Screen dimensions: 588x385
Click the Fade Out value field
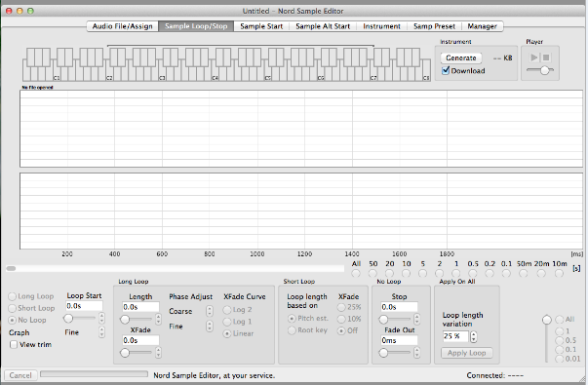pyautogui.click(x=399, y=340)
